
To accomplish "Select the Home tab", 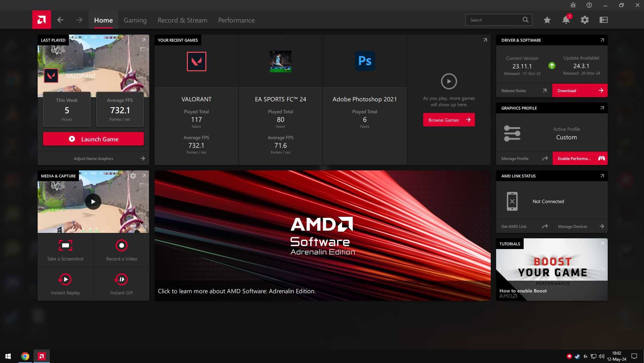I will [x=104, y=20].
